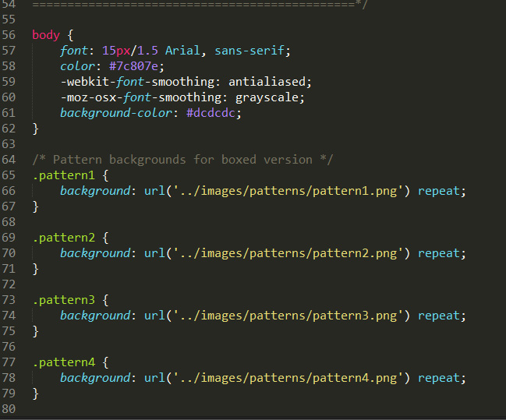The width and height of the screenshot is (506, 420).
Task: Place cursor on the .pattern2 selector
Action: click(x=63, y=238)
